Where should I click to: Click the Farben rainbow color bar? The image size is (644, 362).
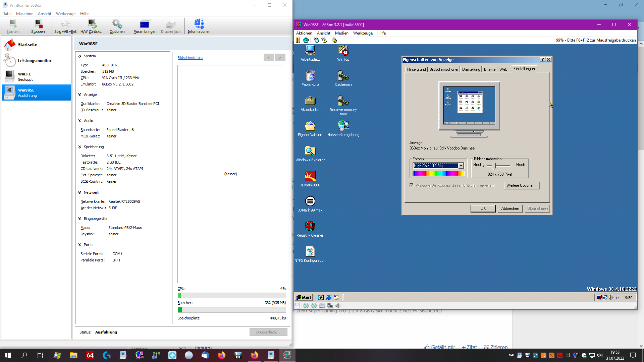[x=438, y=173]
